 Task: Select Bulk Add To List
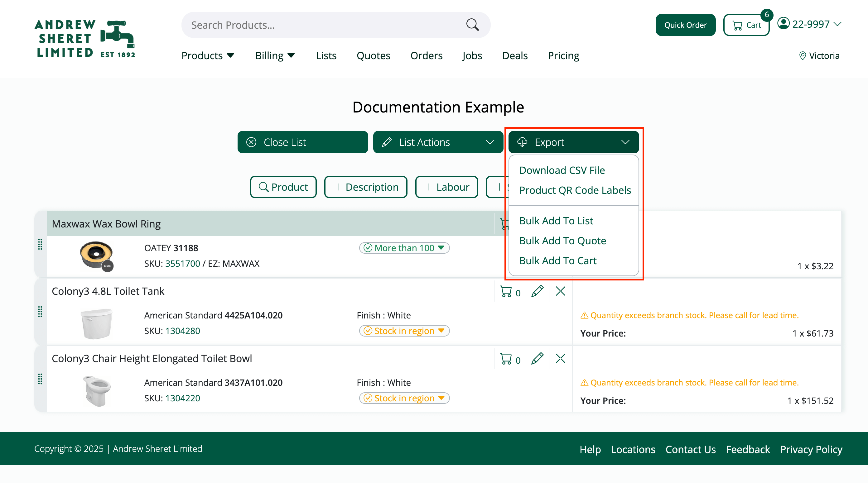tap(556, 221)
